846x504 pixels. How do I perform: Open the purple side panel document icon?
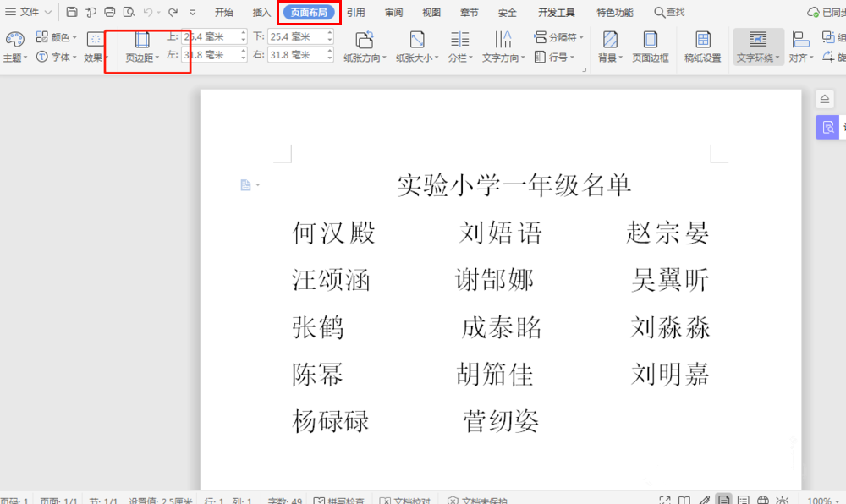(x=827, y=127)
